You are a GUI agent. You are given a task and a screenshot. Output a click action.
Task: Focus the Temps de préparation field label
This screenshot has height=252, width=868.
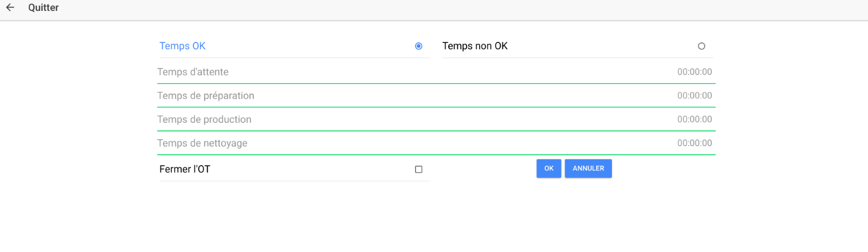click(206, 96)
